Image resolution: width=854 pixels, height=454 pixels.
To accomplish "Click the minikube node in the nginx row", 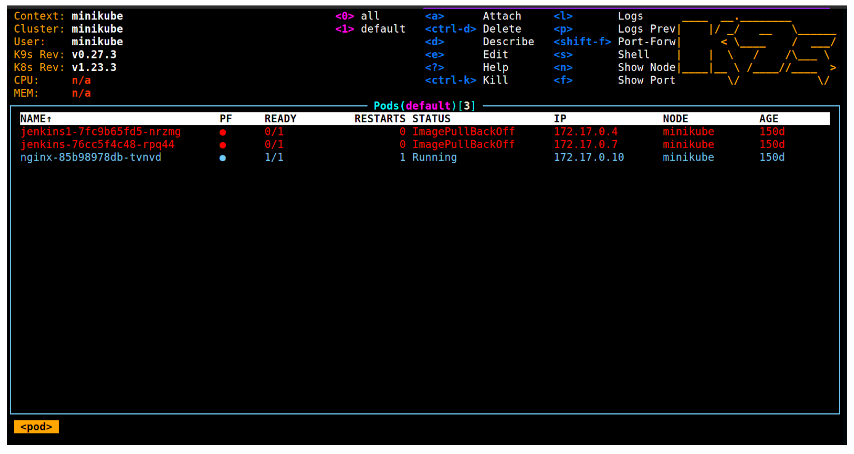I will coord(688,157).
